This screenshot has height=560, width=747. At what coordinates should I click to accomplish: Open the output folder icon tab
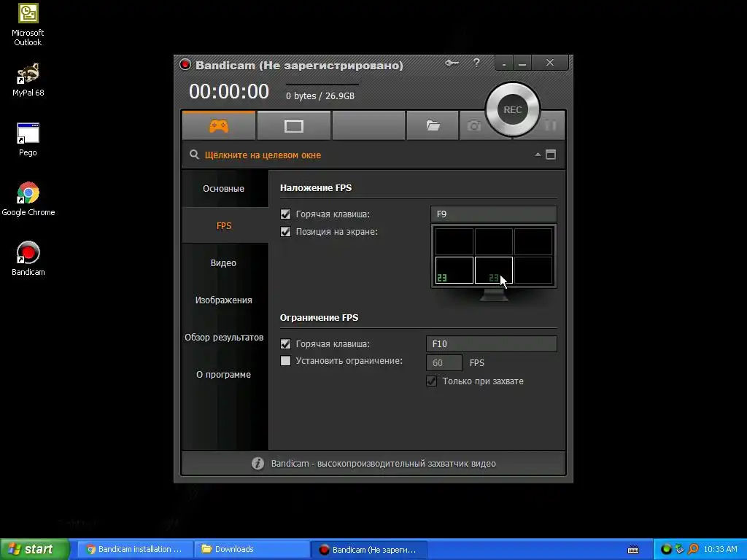pos(433,125)
